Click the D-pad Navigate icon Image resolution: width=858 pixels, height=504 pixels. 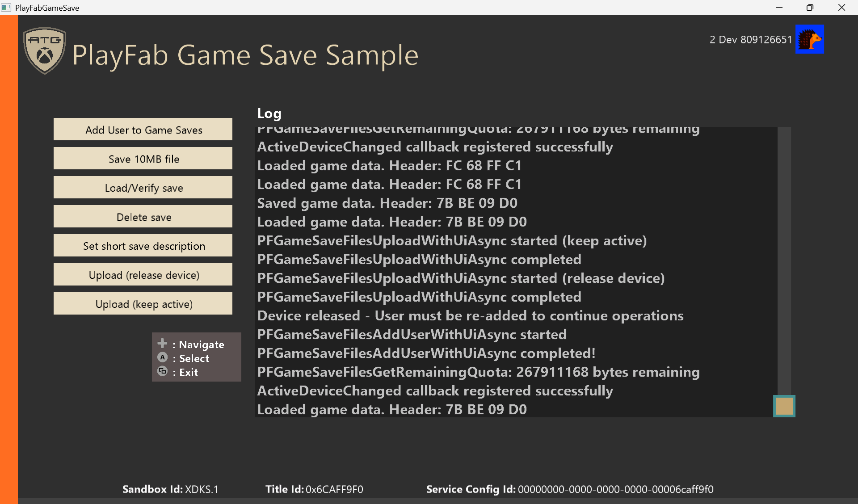[163, 344]
